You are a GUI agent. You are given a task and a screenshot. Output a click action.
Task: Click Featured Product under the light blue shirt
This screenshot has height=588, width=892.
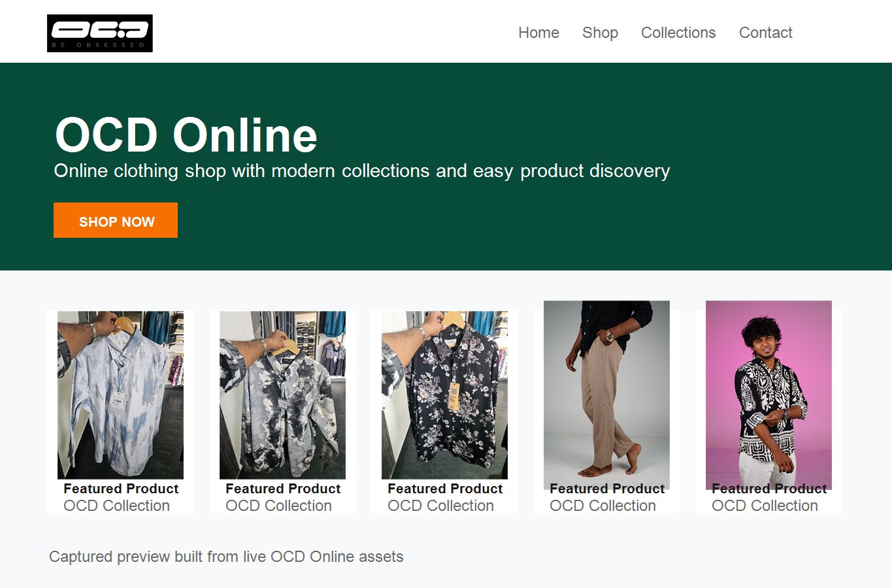[121, 489]
